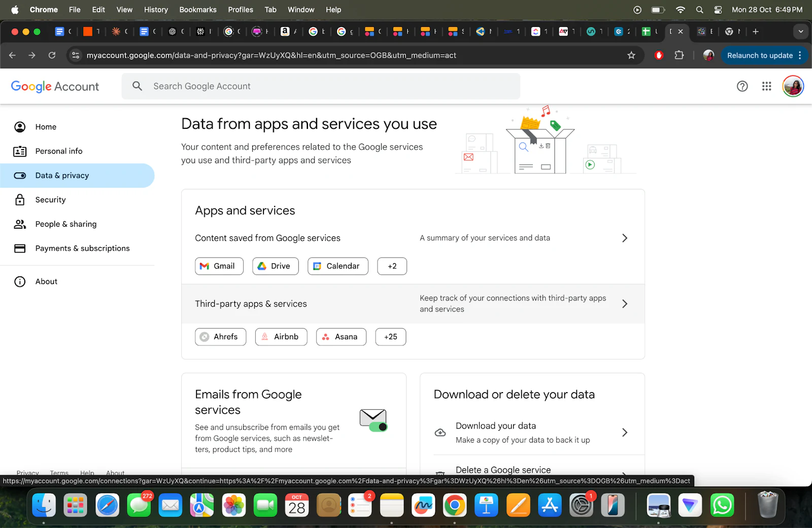Open site information icon in the address bar
The width and height of the screenshot is (812, 528).
click(x=76, y=55)
